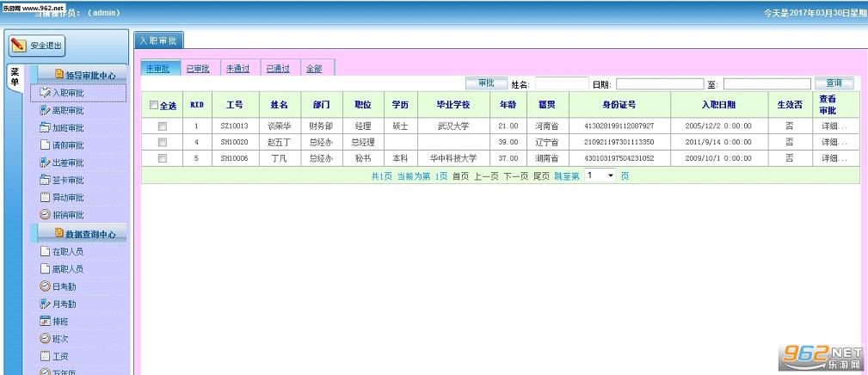Click the 2011/9/14 0:00:00 date cell
Viewport: 868px width, 375px height.
point(718,142)
